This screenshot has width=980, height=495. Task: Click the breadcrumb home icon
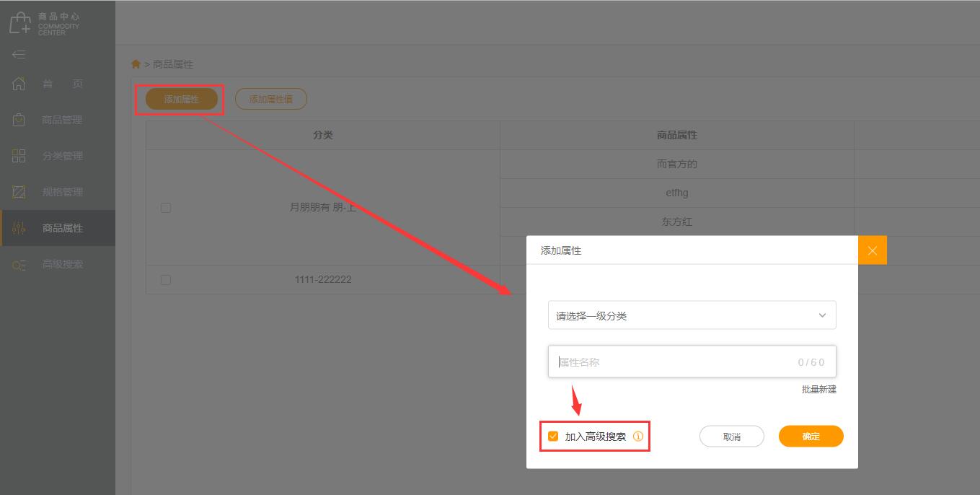coord(136,64)
